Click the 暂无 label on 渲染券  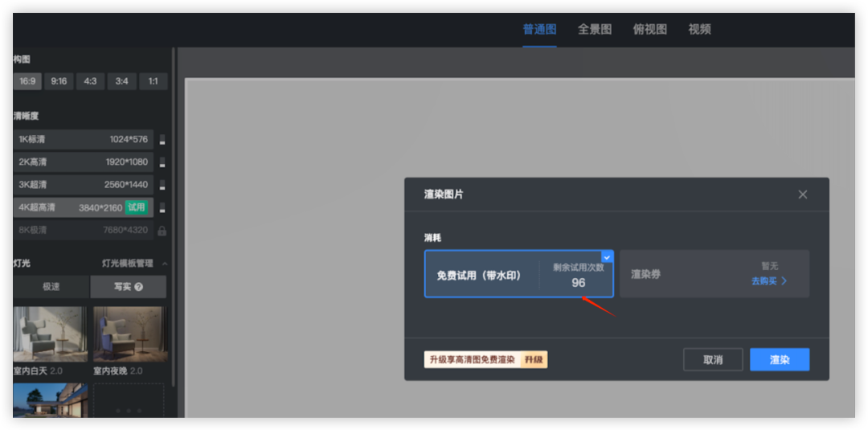point(769,266)
